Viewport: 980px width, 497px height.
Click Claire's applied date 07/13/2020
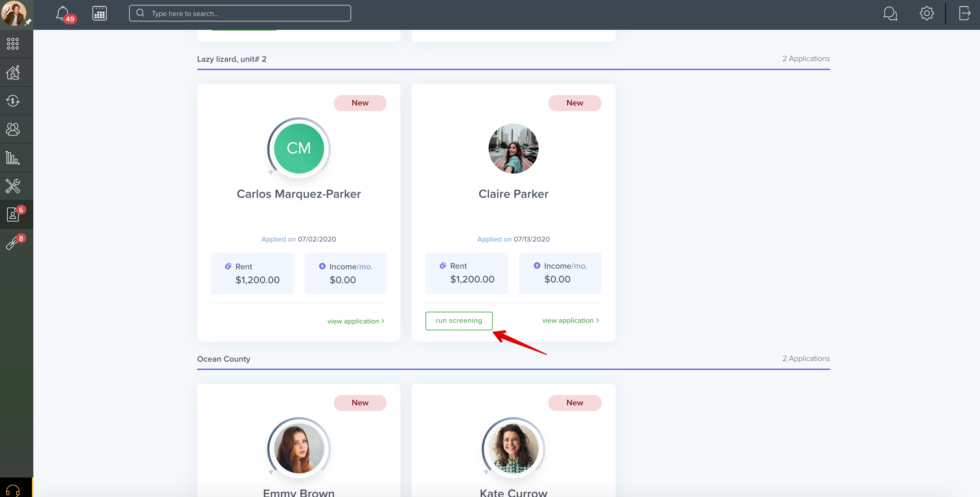coord(531,239)
